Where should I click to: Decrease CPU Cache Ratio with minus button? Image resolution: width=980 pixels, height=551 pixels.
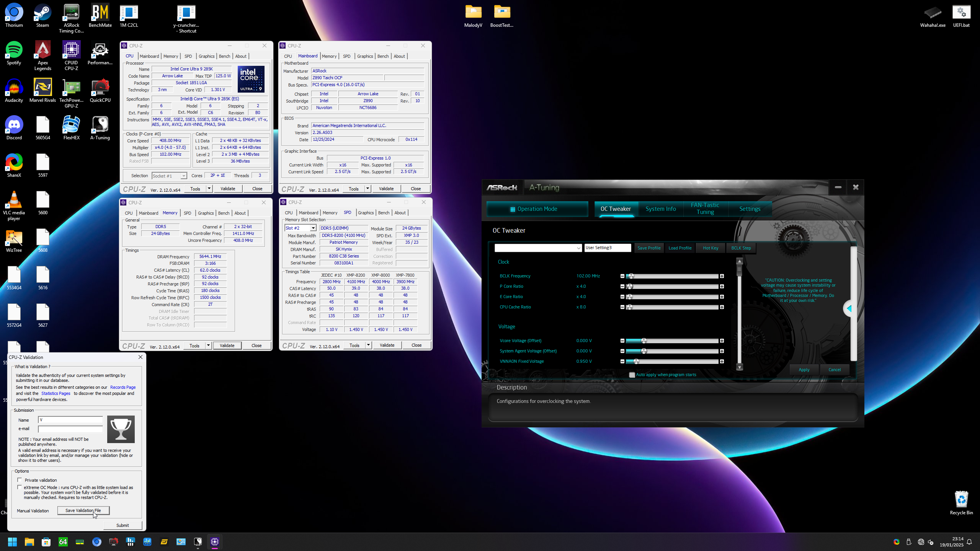[x=622, y=307]
